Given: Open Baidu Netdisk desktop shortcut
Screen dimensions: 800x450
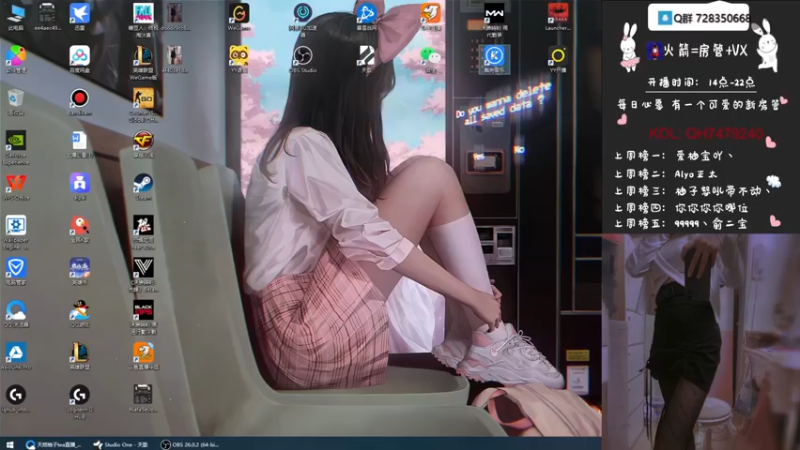Looking at the screenshot, I should click(80, 59).
